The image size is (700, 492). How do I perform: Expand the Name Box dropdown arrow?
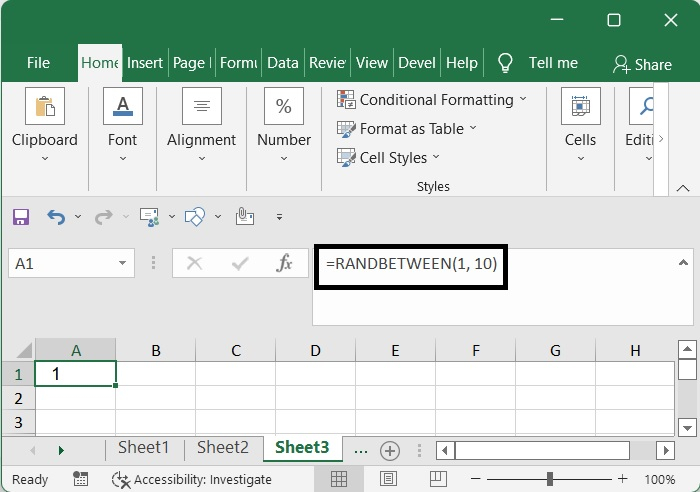pos(123,264)
